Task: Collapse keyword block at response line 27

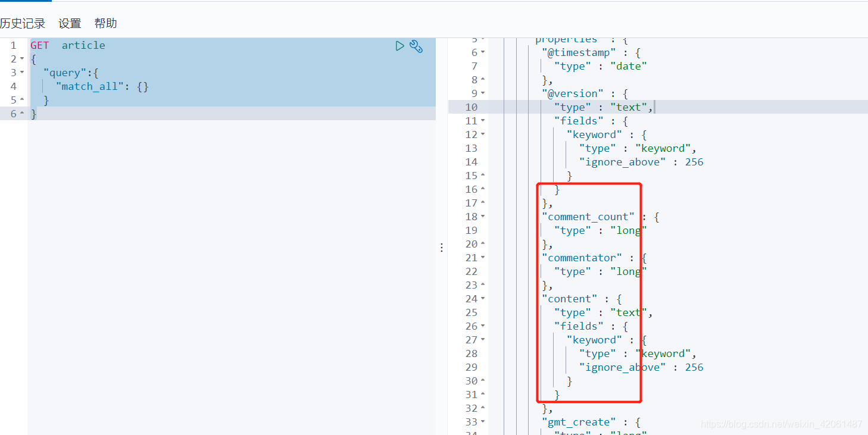Action: coord(483,340)
